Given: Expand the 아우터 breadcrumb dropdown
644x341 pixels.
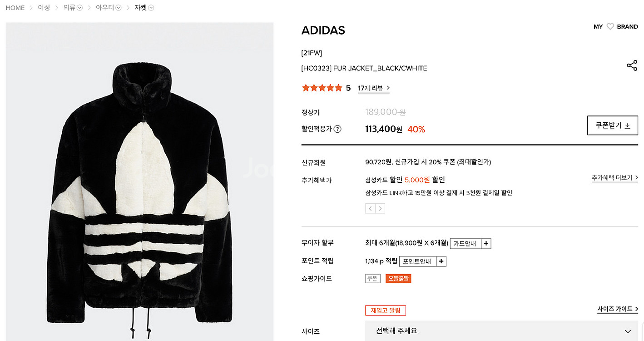Looking at the screenshot, I should pyautogui.click(x=119, y=8).
